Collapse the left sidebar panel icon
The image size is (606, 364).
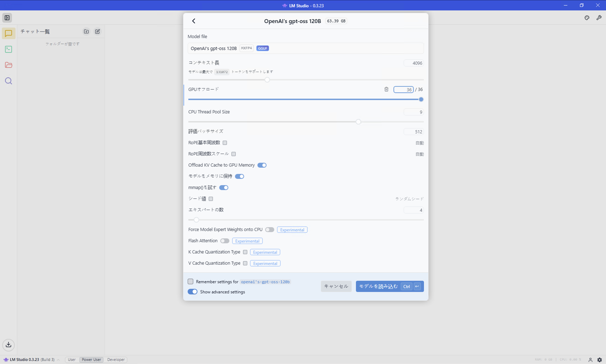(7, 18)
